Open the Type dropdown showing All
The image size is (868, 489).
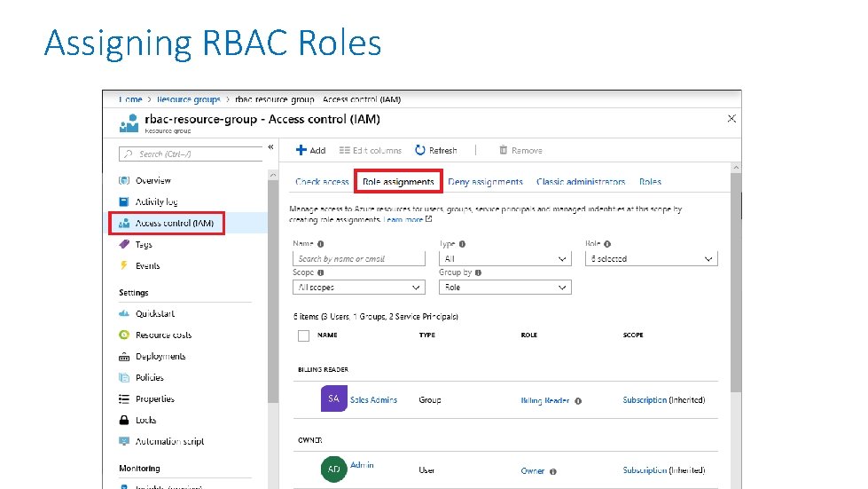pyautogui.click(x=504, y=258)
